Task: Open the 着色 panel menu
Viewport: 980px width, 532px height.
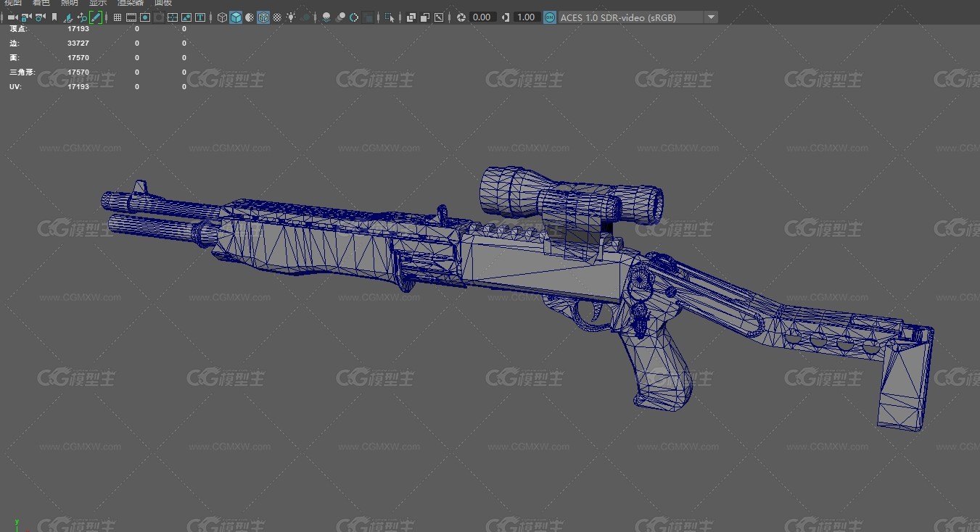Action: tap(41, 3)
